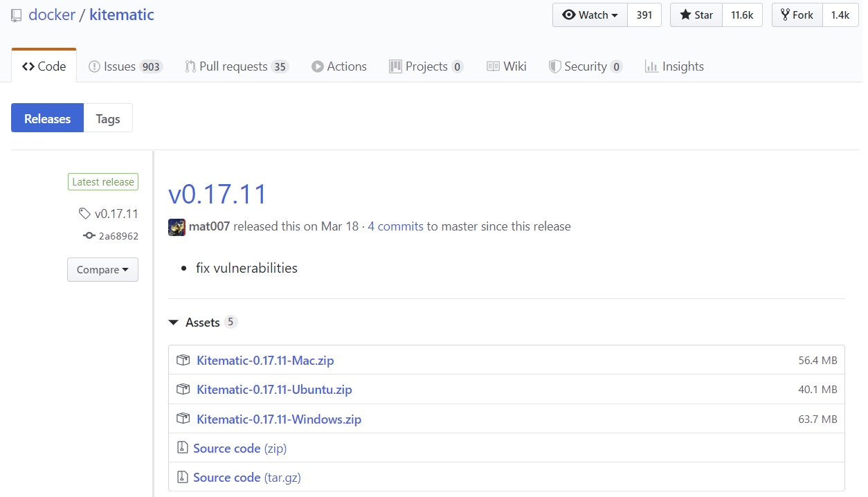Star the kitematic repository

tap(696, 15)
